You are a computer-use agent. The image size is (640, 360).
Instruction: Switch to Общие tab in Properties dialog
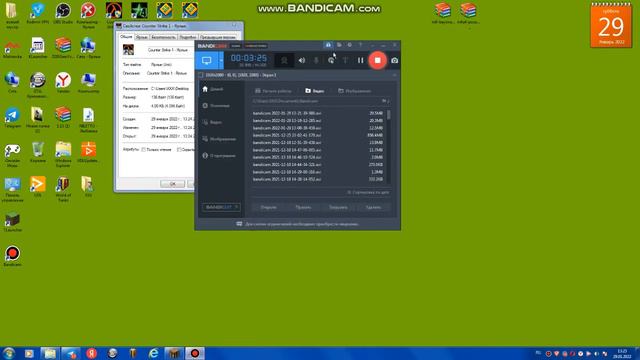pos(126,37)
